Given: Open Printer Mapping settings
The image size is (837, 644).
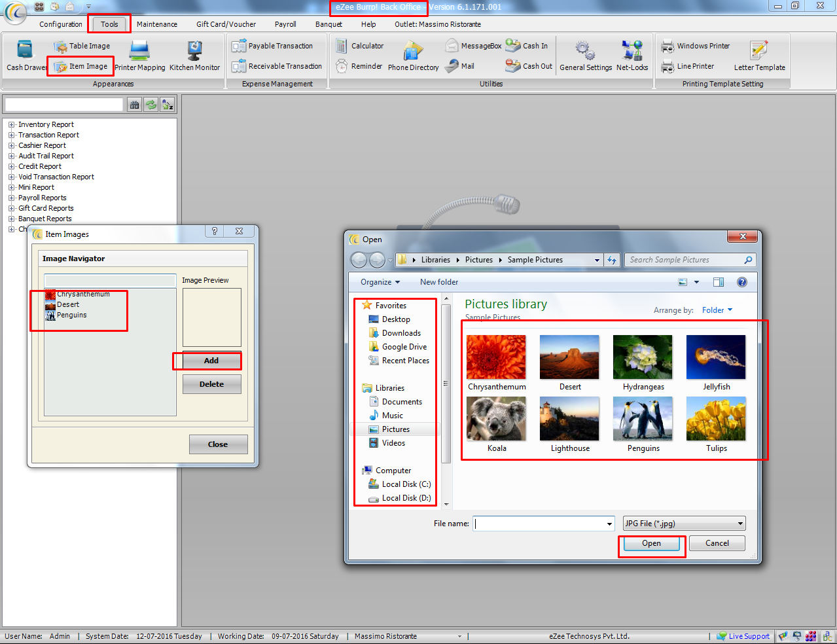Looking at the screenshot, I should pos(140,56).
